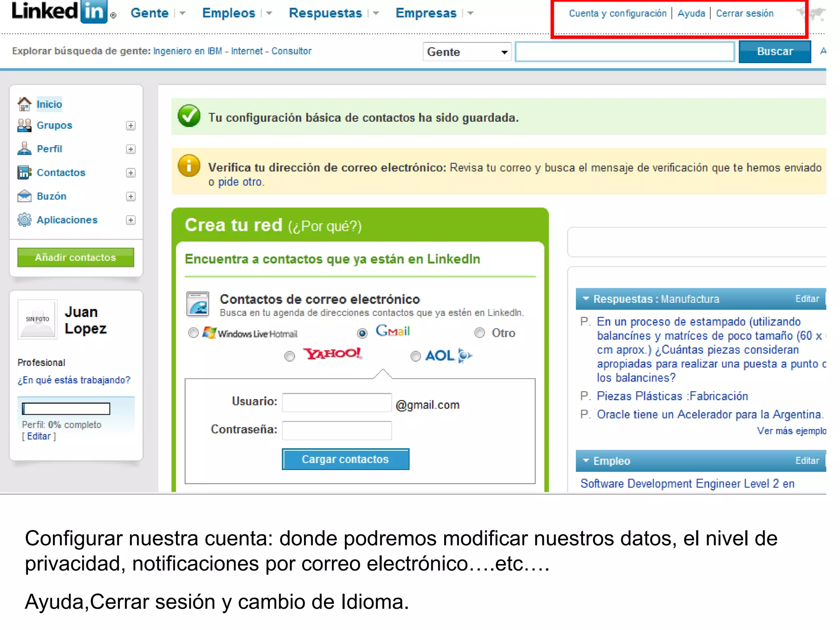Expand the Perfil plus button
840x630 pixels.
coord(130,149)
